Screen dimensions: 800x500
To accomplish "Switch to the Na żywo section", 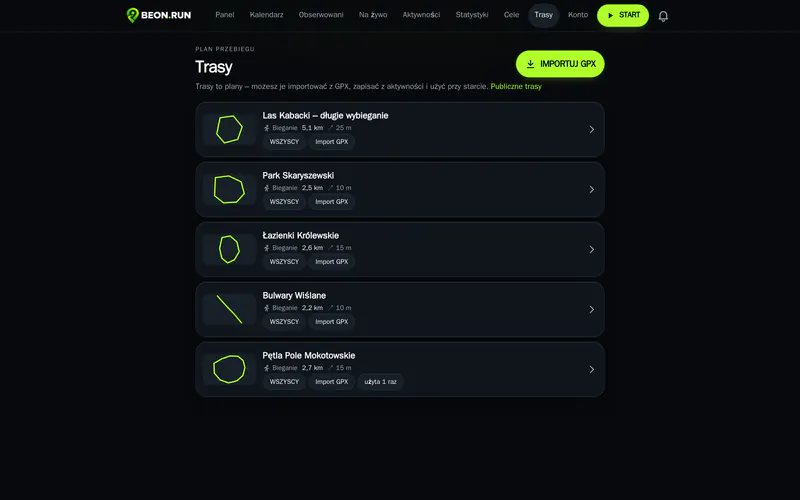I will pyautogui.click(x=373, y=15).
